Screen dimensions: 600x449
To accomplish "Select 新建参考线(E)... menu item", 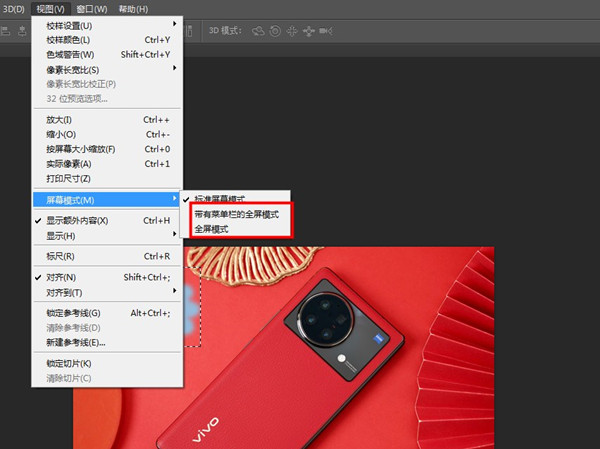I will pos(76,343).
